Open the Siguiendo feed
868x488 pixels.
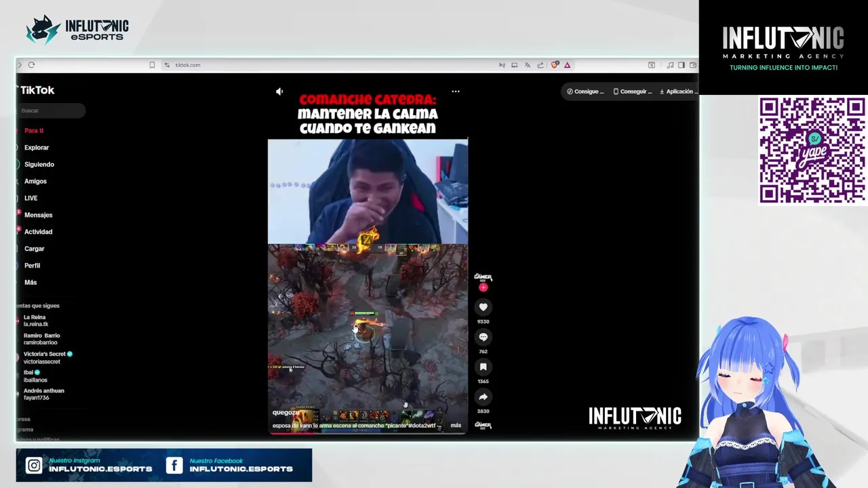tap(39, 164)
